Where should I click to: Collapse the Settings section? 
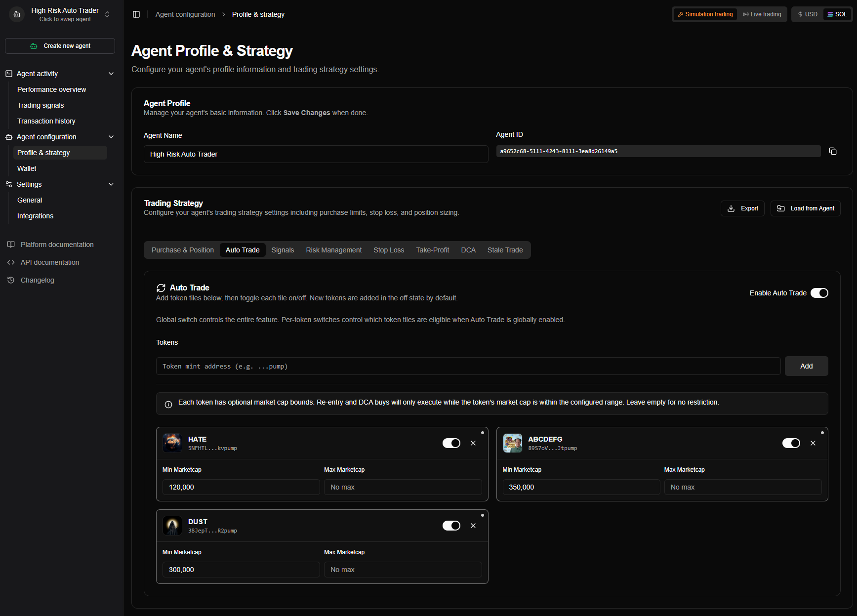click(111, 184)
